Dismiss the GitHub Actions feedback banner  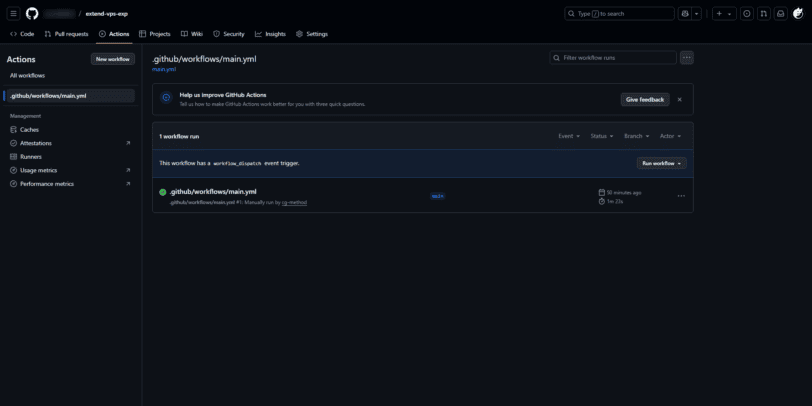[679, 99]
